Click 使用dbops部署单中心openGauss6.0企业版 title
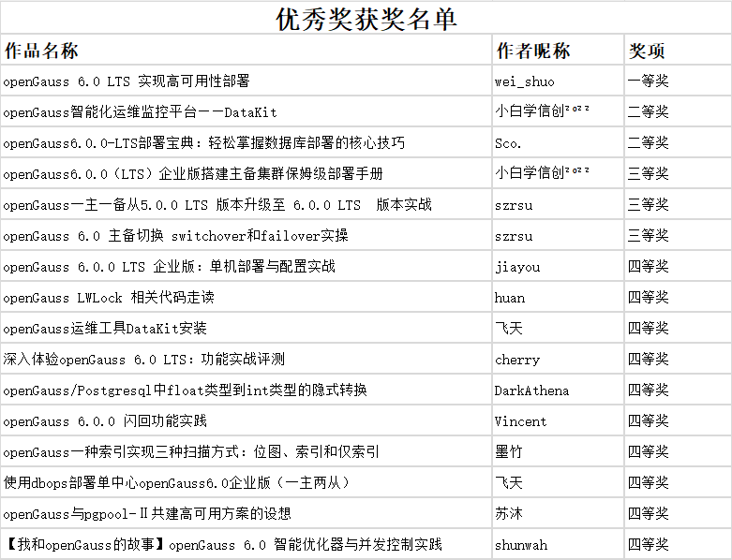 (x=176, y=483)
